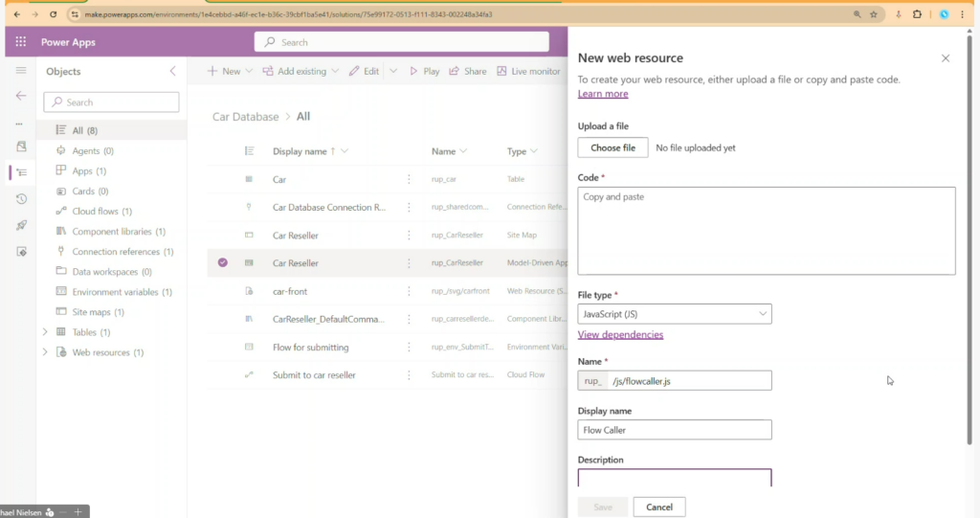The width and height of the screenshot is (980, 518).
Task: Collapse the Objects panel with chevron
Action: (172, 72)
